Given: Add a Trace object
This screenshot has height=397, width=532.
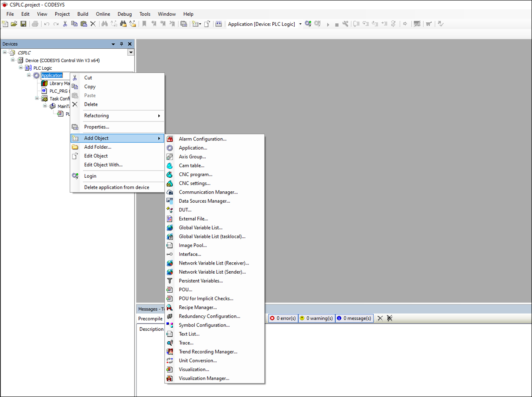Looking at the screenshot, I should pos(186,343).
